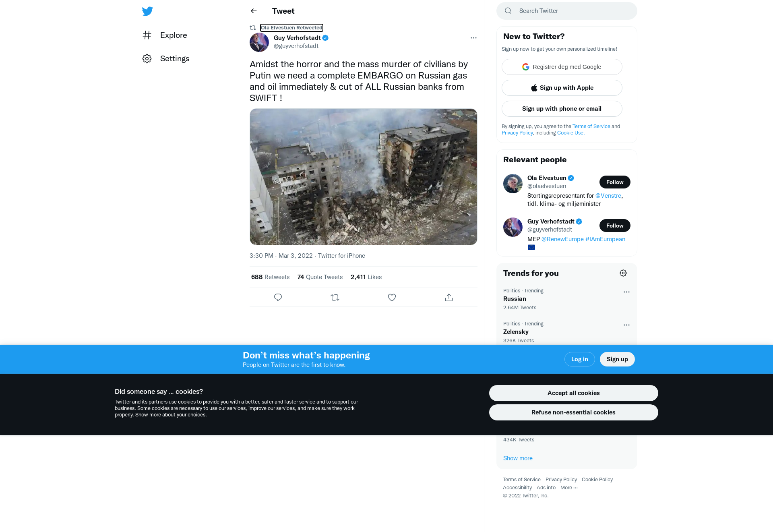Open Trends settings gear icon
The height and width of the screenshot is (532, 773).
pos(623,273)
